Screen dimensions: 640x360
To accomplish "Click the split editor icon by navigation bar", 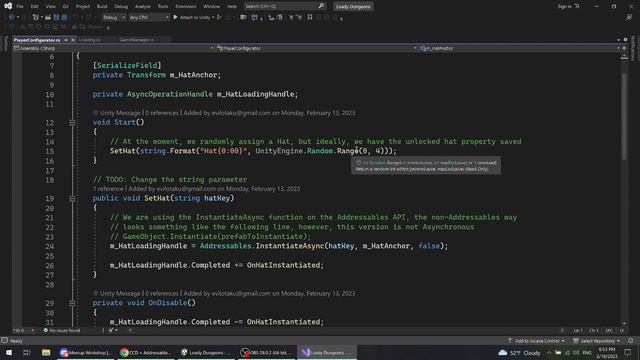I will [x=624, y=48].
